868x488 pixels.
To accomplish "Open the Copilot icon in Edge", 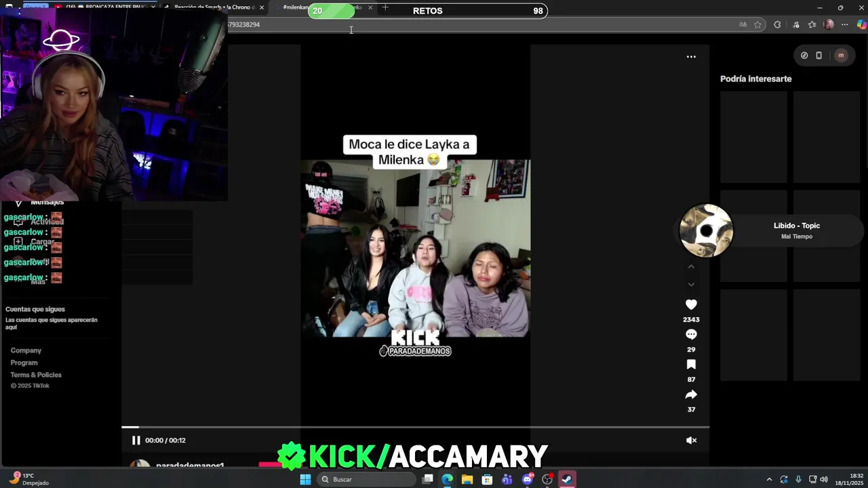I will 861,24.
